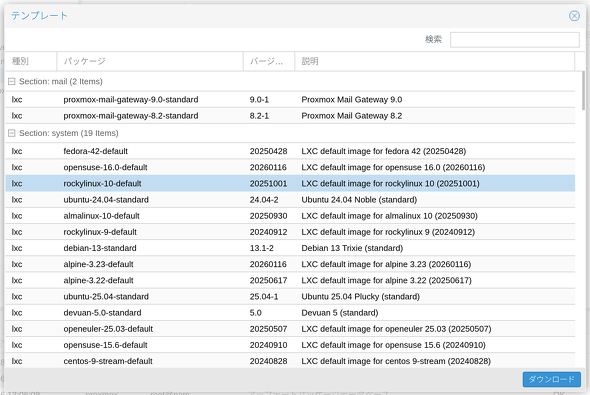Select rockylinux-10-default template row
This screenshot has width=590, height=395.
(x=290, y=184)
